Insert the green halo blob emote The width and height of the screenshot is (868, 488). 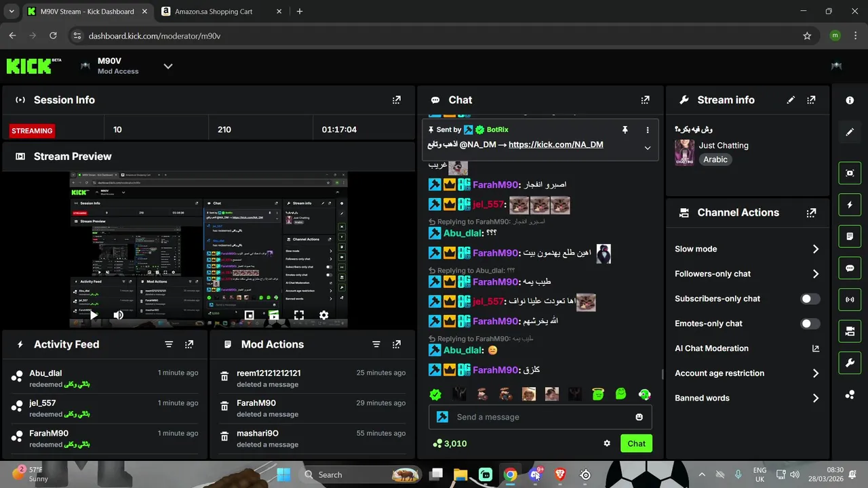597,394
